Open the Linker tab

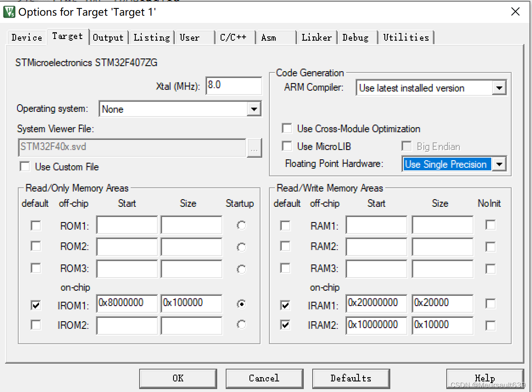[316, 37]
